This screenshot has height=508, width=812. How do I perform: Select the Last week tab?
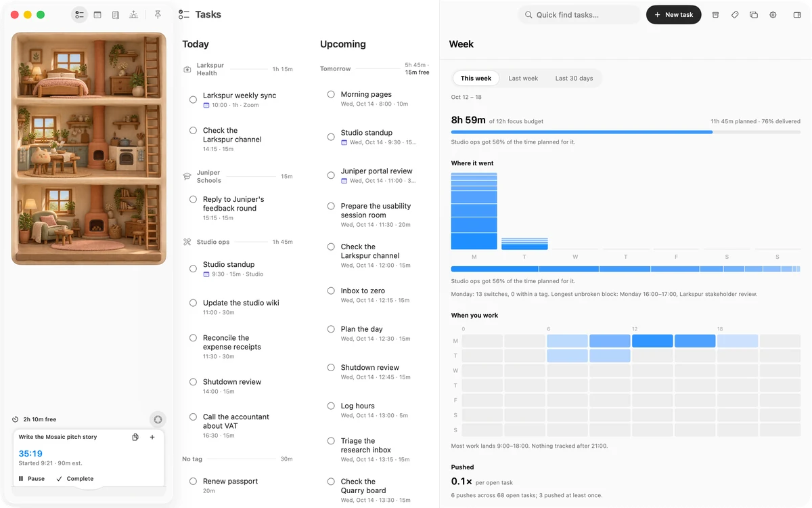[x=523, y=79]
